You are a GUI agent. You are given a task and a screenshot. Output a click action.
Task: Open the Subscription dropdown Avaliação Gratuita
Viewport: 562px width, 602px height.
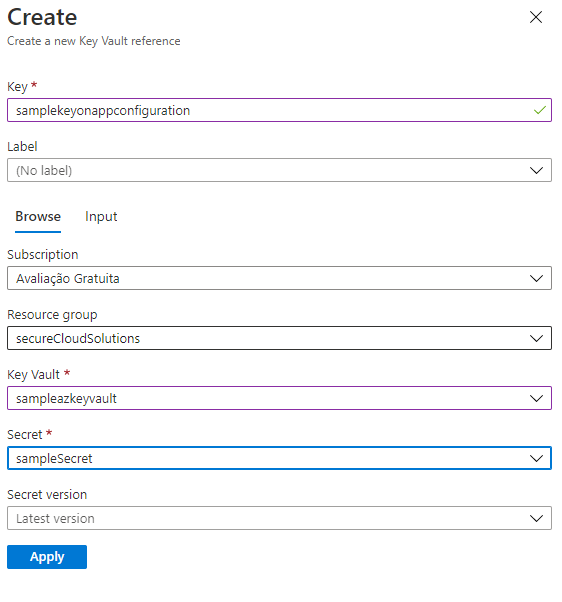click(279, 278)
